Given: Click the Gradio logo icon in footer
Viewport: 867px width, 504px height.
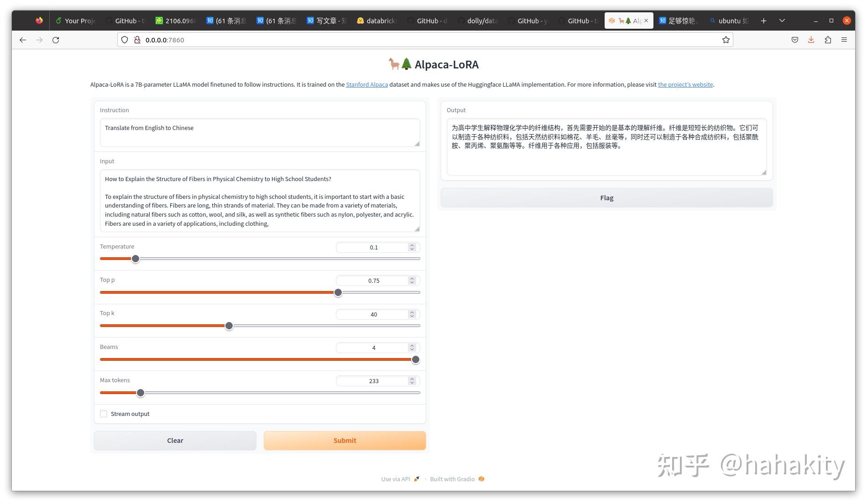Looking at the screenshot, I should tap(481, 479).
